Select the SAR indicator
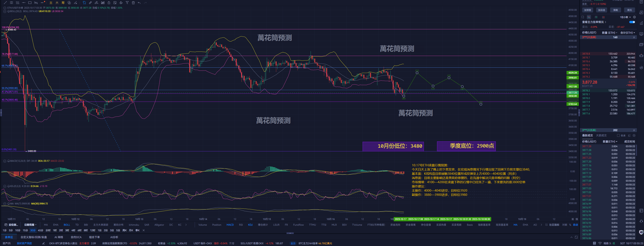 pyautogui.click(x=147, y=225)
